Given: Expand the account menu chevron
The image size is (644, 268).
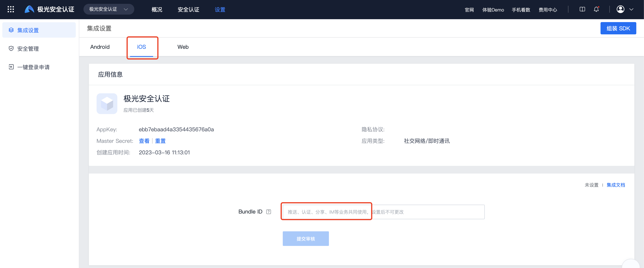Looking at the screenshot, I should pyautogui.click(x=631, y=9).
